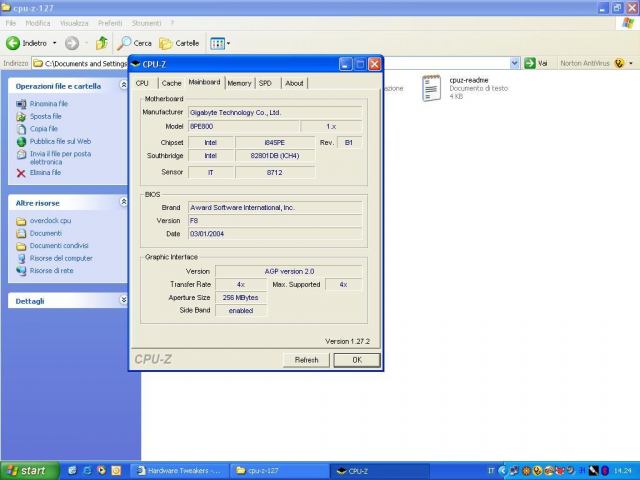Image resolution: width=640 pixels, height=480 pixels.
Task: Switch to the CPU tab in CPU-Z
Action: click(x=142, y=83)
